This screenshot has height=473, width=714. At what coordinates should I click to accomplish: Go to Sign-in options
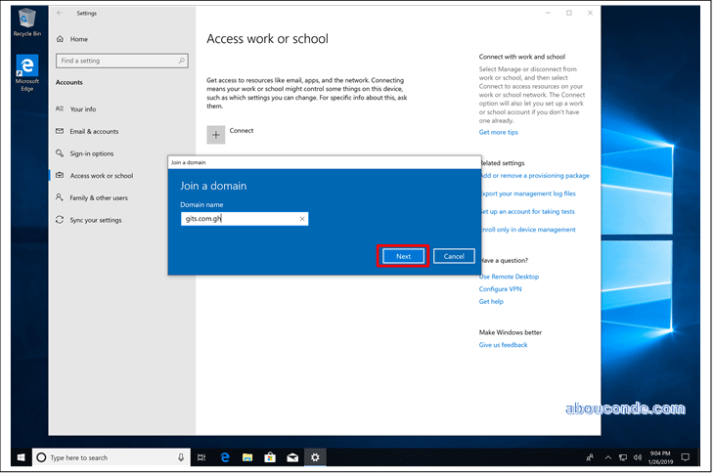coord(91,153)
